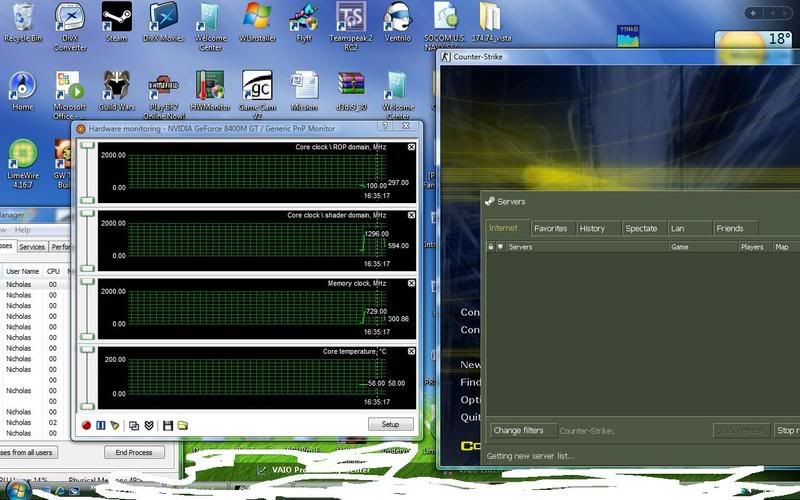Open the DivX Movies desktop icon
The height and width of the screenshot is (500, 800).
click(x=163, y=22)
